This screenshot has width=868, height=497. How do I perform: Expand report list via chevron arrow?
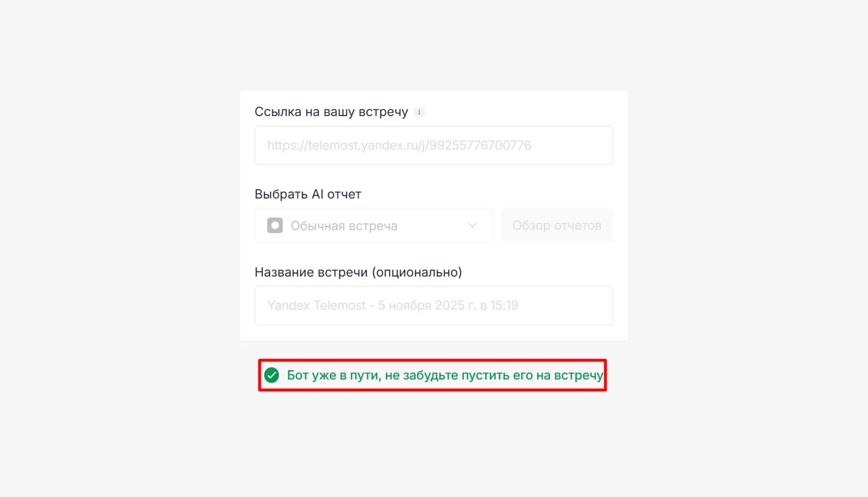tap(472, 225)
